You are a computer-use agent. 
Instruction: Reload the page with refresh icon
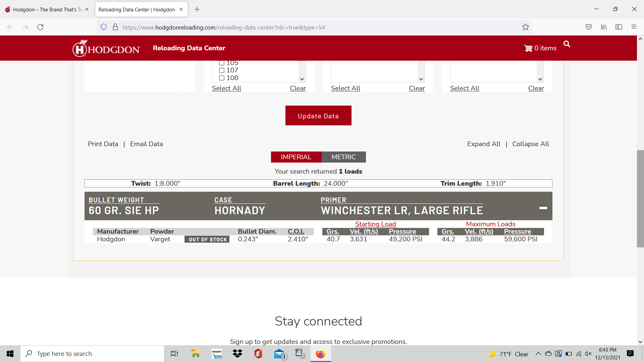click(40, 27)
